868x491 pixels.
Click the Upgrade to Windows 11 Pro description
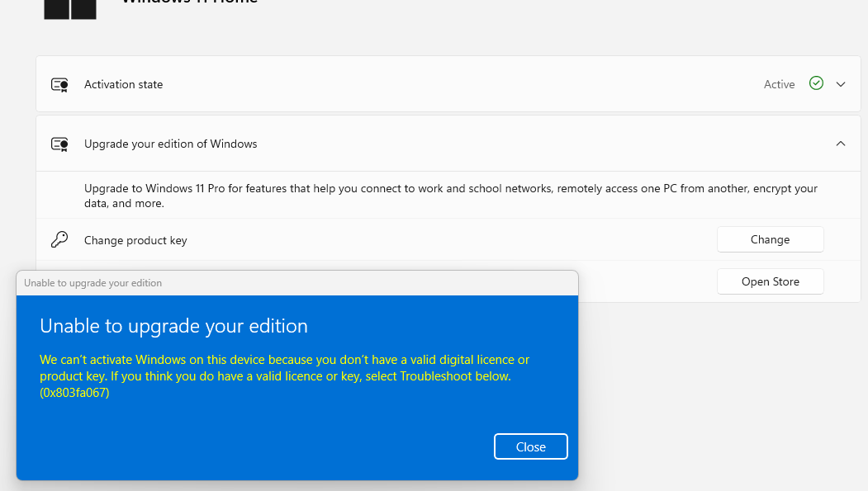point(451,196)
